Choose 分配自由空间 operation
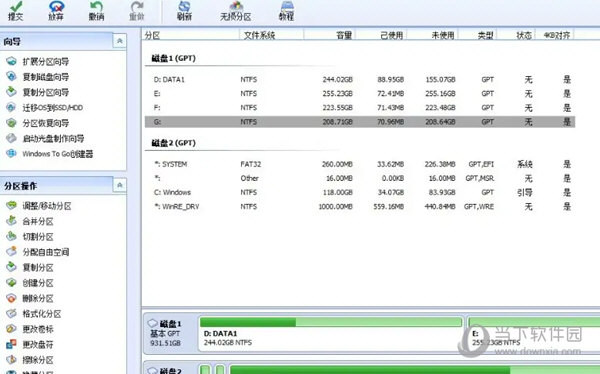Viewport: 600px width, 374px height. tap(45, 252)
